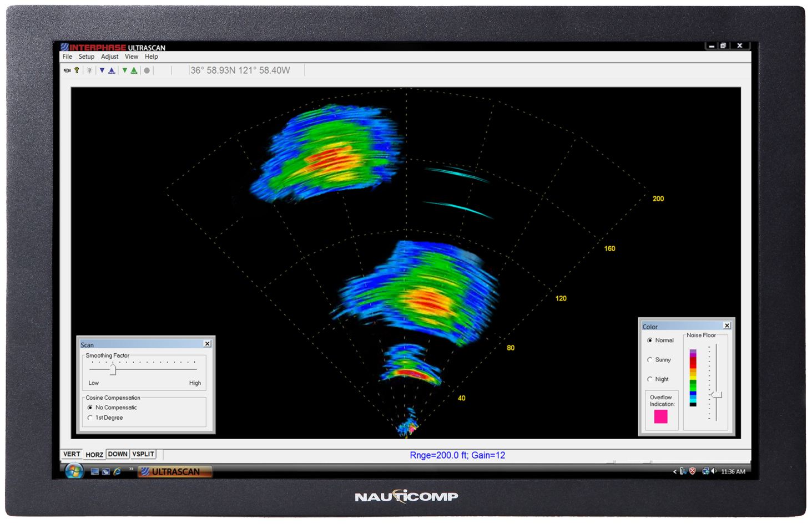Click the gray circle record icon
This screenshot has height=524, width=812.
click(147, 70)
